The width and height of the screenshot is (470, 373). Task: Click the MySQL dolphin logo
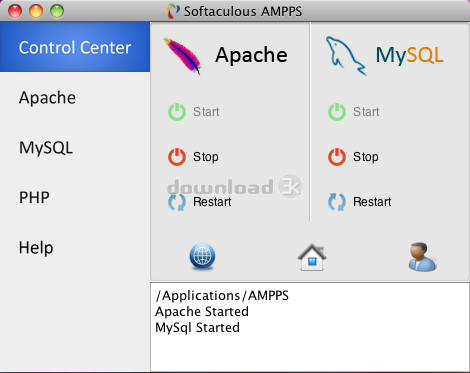[x=346, y=56]
